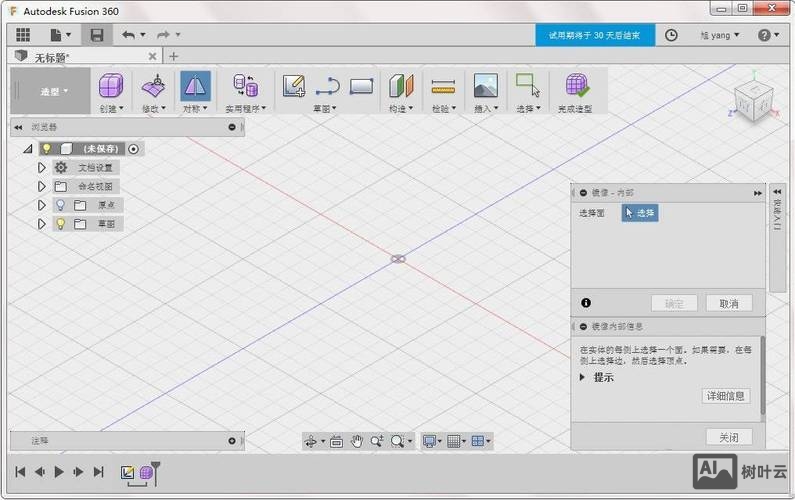Open job status clock icon
This screenshot has width=795, height=500.
tap(671, 35)
